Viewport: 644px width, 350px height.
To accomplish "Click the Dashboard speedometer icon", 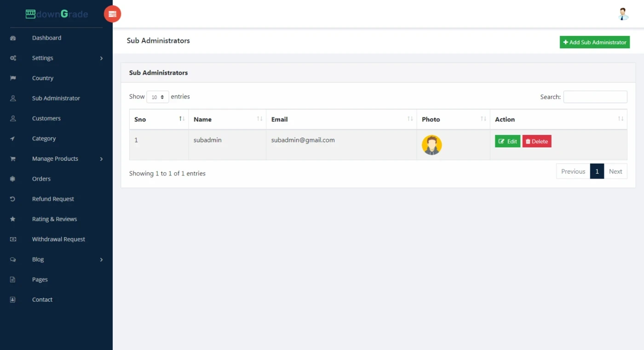I will point(13,38).
